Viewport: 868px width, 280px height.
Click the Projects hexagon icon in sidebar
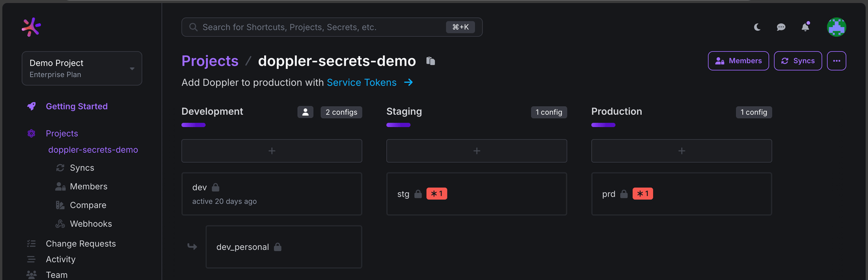click(x=31, y=133)
